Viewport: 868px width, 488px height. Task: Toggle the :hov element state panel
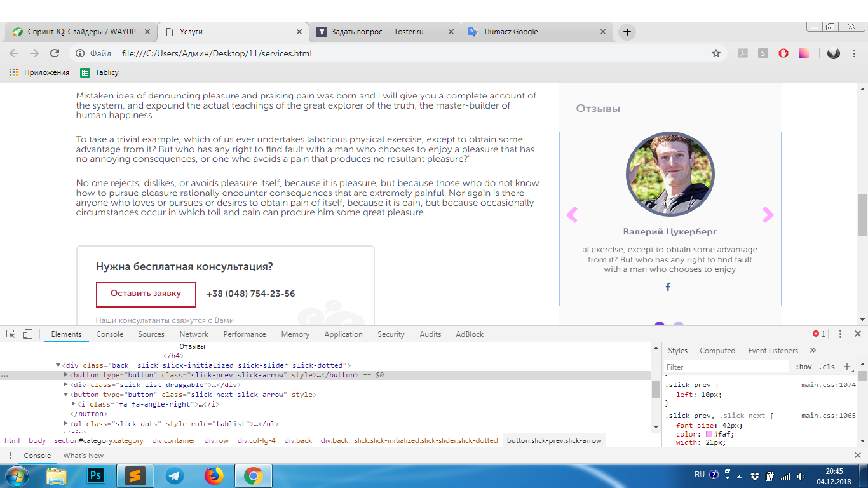click(804, 367)
